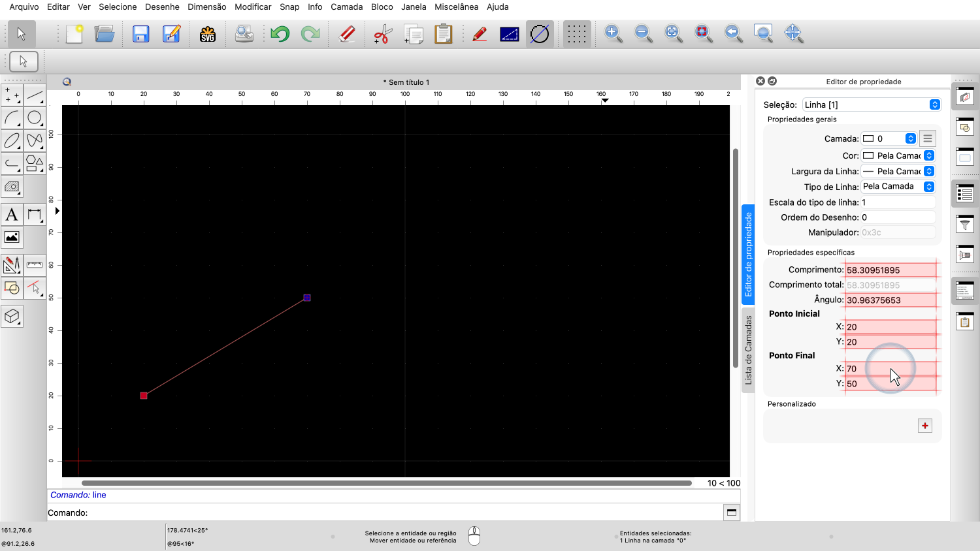Click the scissors cut icon

point(383,34)
